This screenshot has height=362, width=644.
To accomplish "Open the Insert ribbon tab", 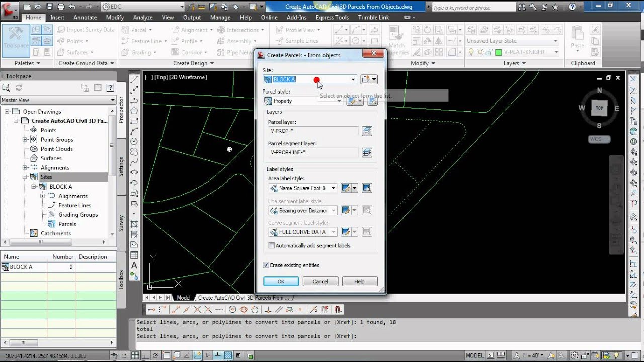I will point(57,17).
